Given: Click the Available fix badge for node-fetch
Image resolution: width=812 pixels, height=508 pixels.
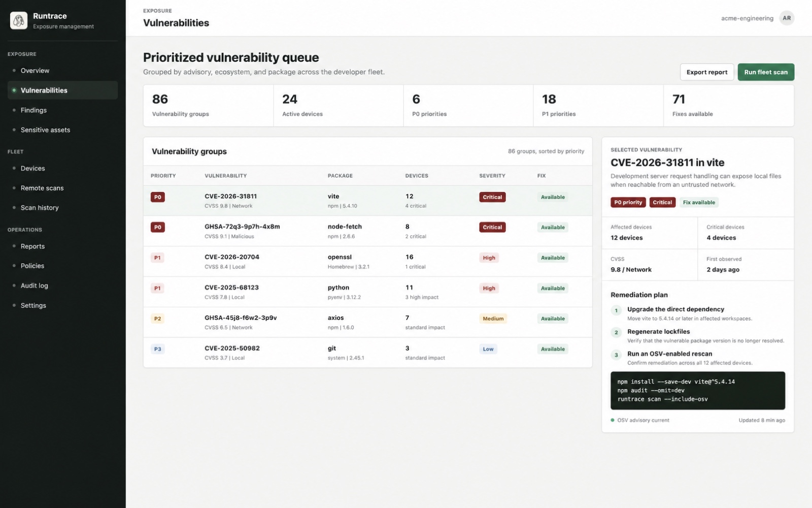Looking at the screenshot, I should [x=553, y=227].
